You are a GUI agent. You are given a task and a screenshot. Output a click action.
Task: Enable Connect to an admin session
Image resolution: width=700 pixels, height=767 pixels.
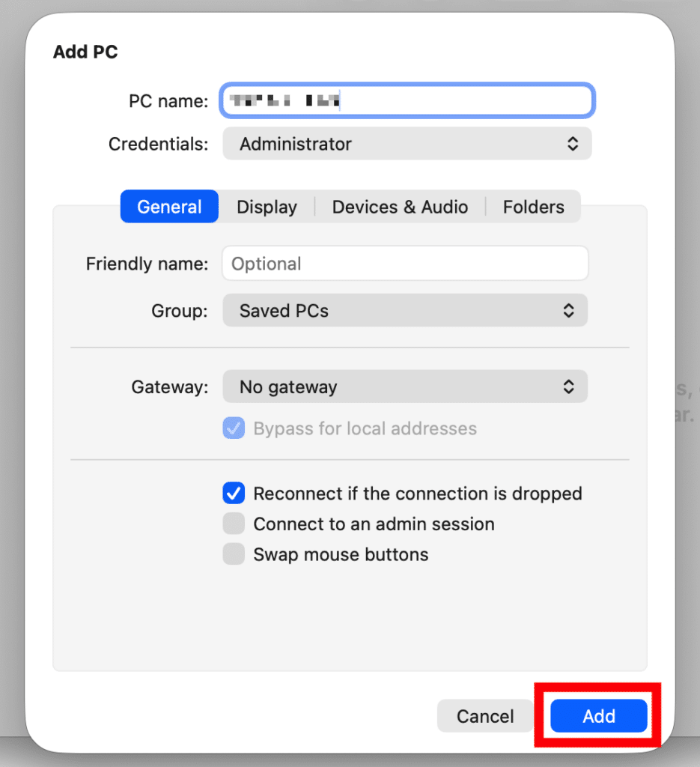(234, 524)
